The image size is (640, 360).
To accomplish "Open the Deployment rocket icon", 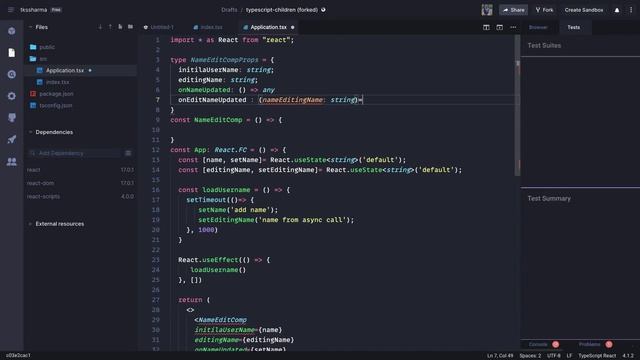I will pos(12,139).
